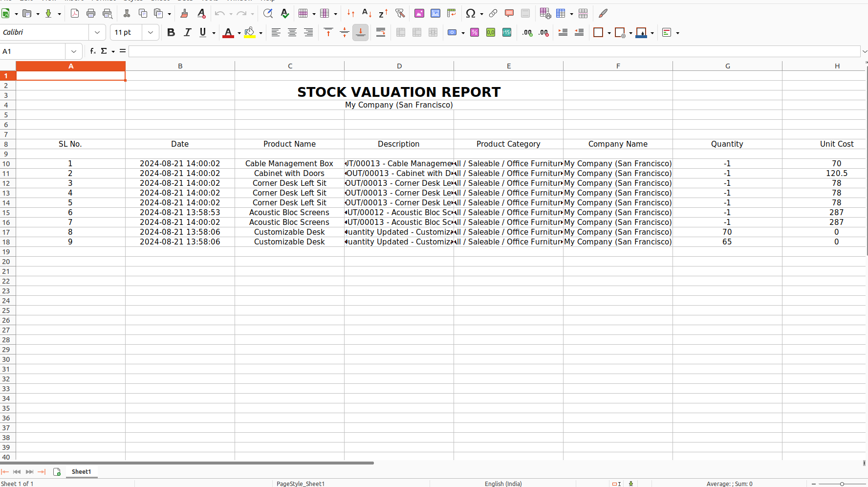Viewport: 868px width, 487px height.
Task: Cut the selected cell
Action: [x=127, y=13]
